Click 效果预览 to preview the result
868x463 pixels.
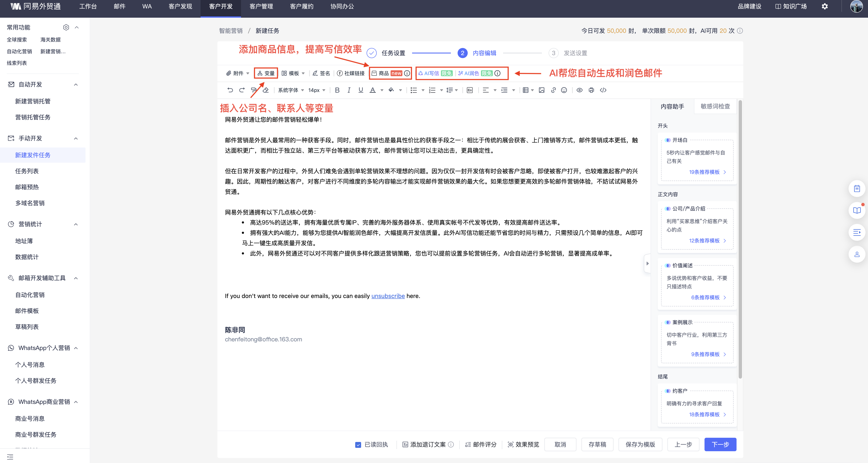523,444
